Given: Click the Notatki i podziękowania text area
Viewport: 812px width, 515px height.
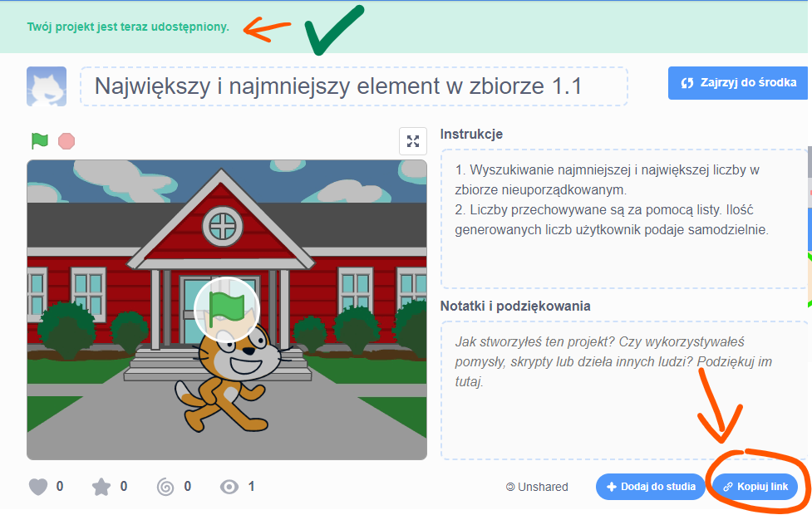Looking at the screenshot, I should tap(623, 390).
